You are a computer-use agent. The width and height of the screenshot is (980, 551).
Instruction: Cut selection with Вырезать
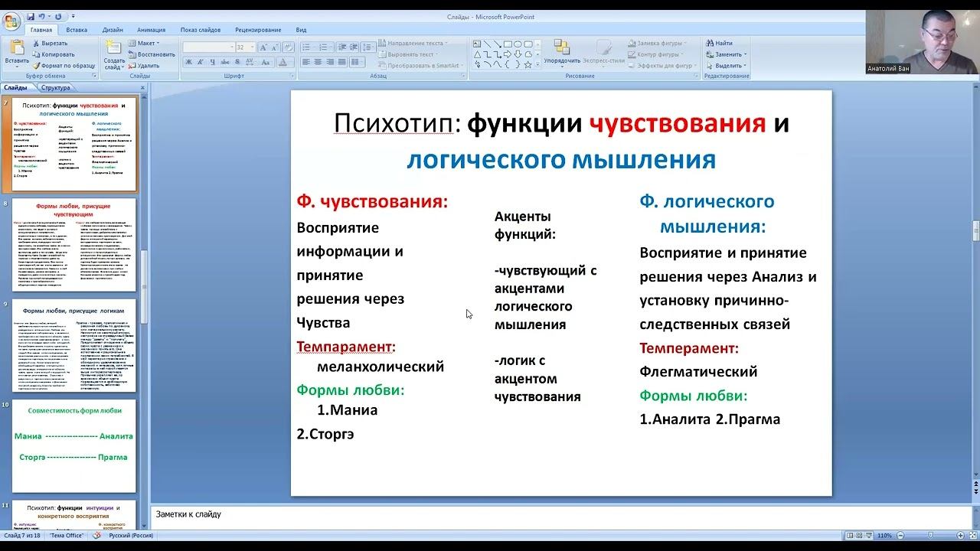(51, 44)
